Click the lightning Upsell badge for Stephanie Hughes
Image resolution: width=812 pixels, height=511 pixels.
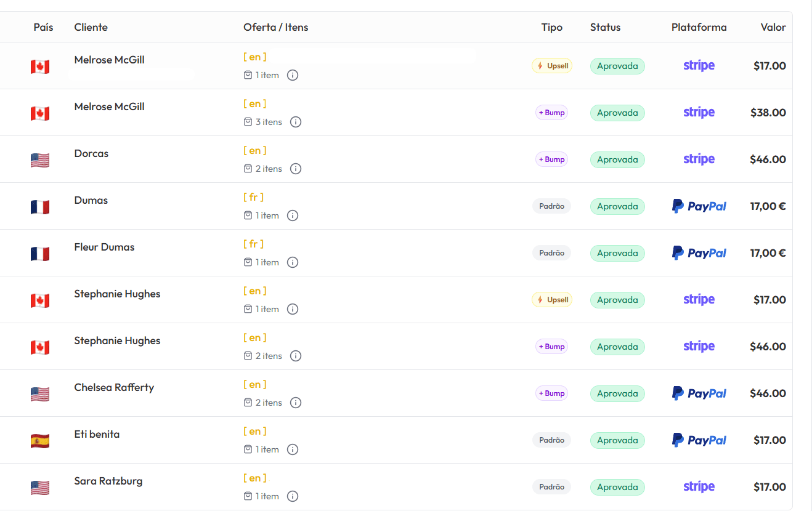point(551,299)
